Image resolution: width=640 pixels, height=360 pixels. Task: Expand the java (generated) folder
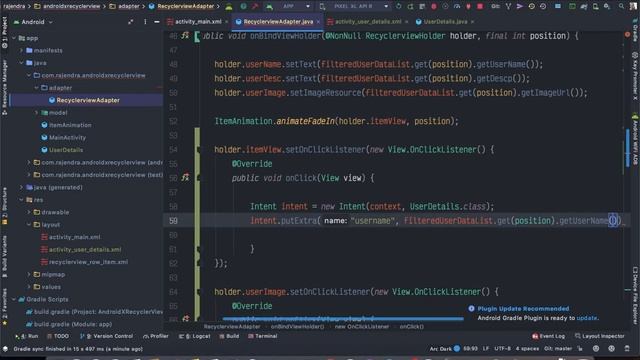[21, 187]
